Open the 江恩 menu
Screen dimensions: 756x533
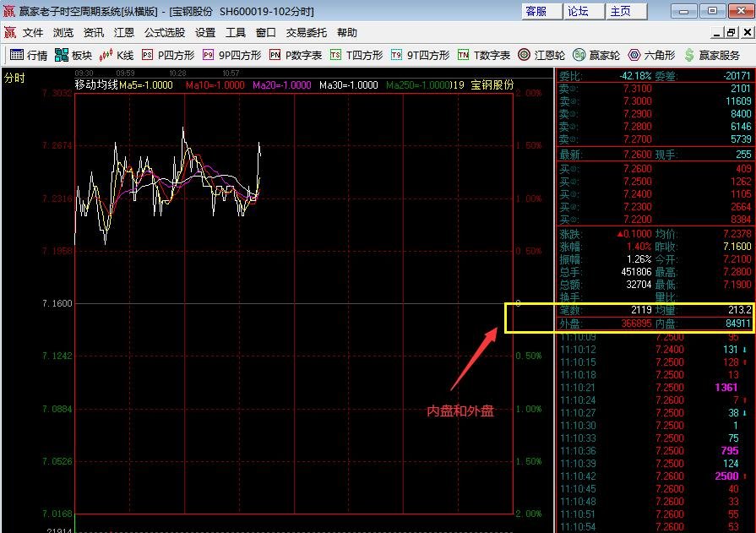(x=124, y=32)
